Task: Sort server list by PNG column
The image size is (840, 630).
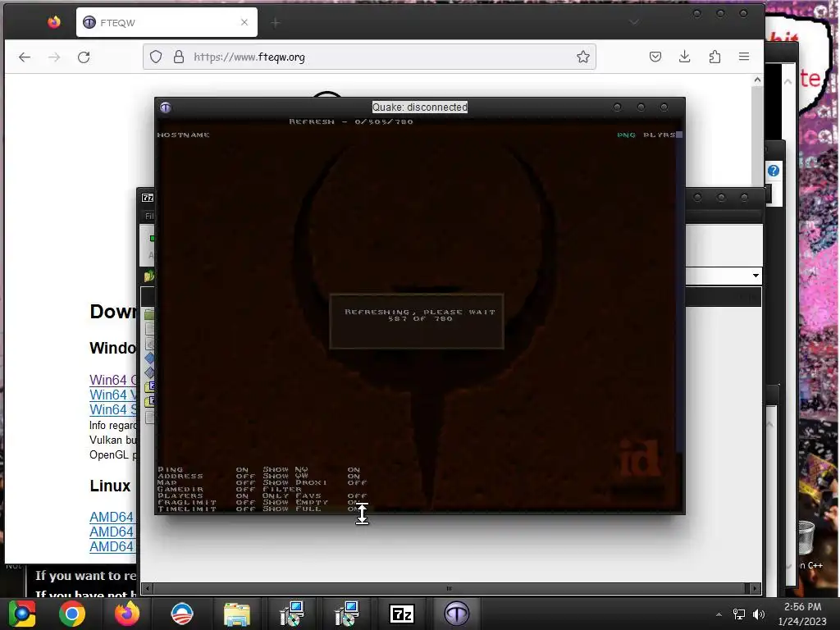Action: point(626,135)
